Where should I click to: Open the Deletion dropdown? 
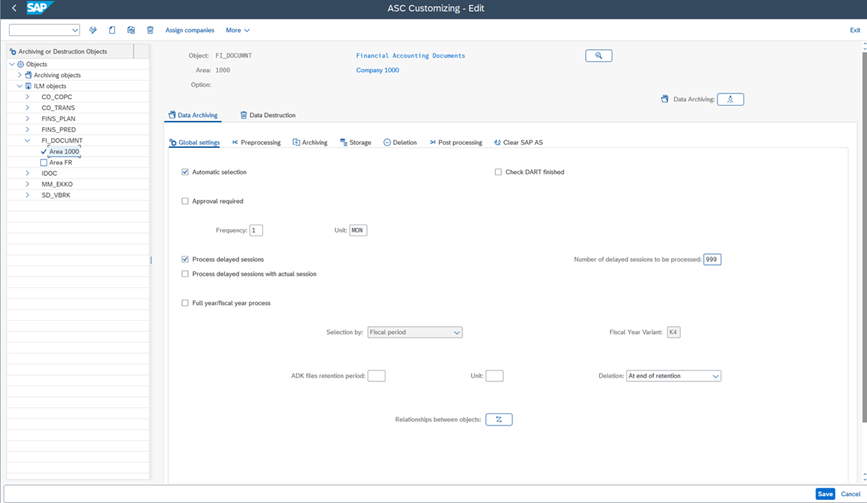[x=715, y=376]
